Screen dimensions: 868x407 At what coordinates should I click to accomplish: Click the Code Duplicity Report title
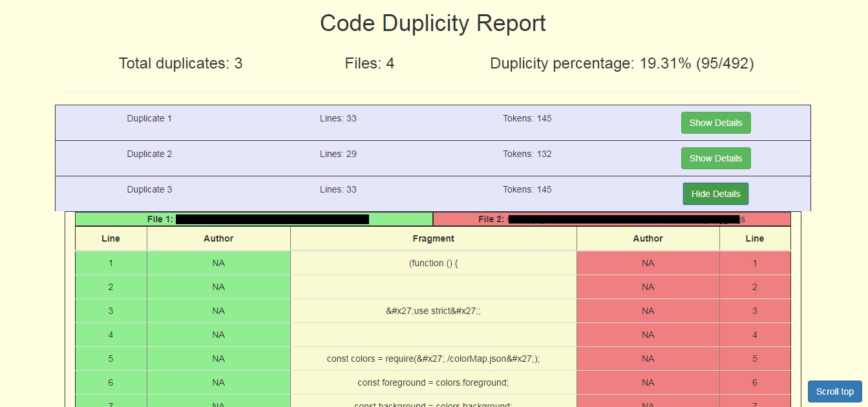(433, 23)
